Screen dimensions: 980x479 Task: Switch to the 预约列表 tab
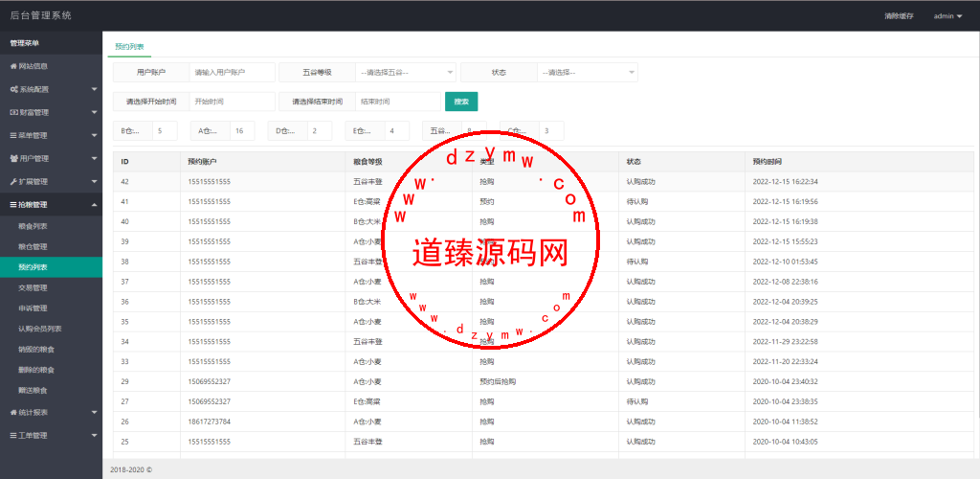[129, 47]
